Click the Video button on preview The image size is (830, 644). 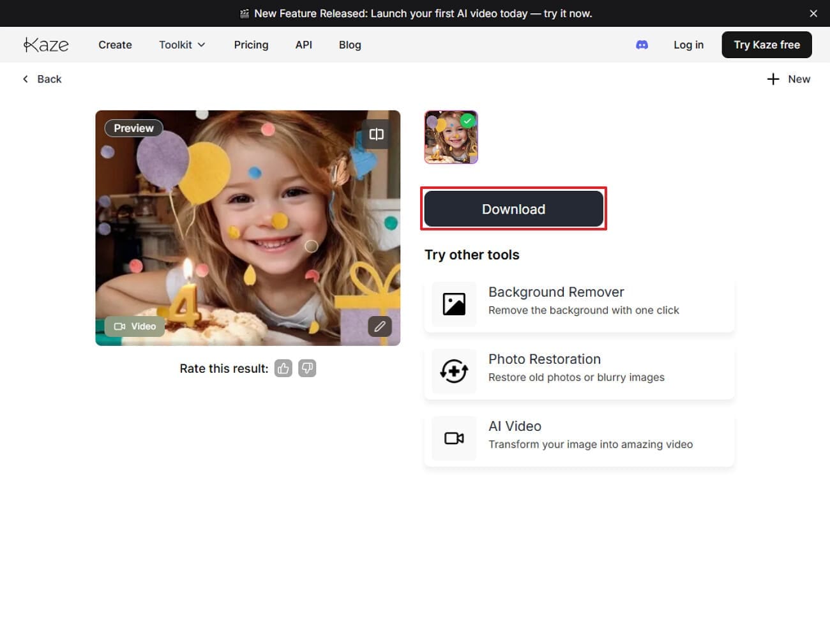[x=135, y=326]
